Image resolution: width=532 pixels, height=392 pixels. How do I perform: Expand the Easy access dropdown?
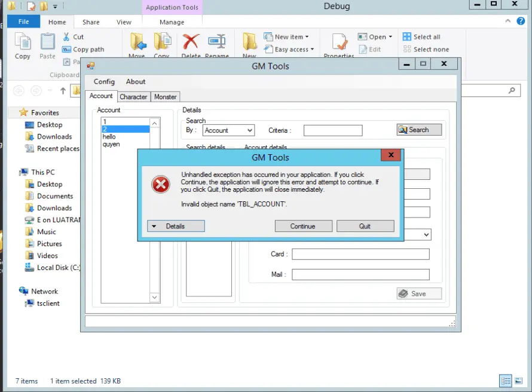click(289, 49)
